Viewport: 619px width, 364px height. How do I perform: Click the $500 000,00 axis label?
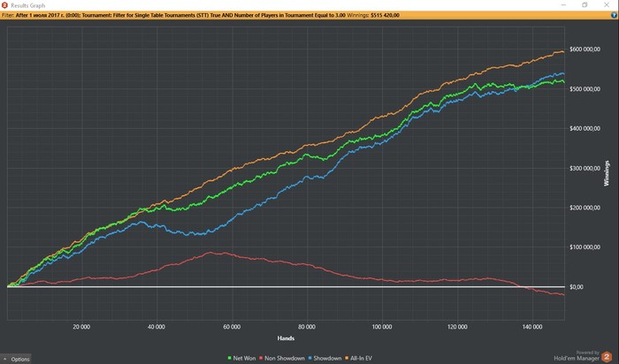pos(585,89)
